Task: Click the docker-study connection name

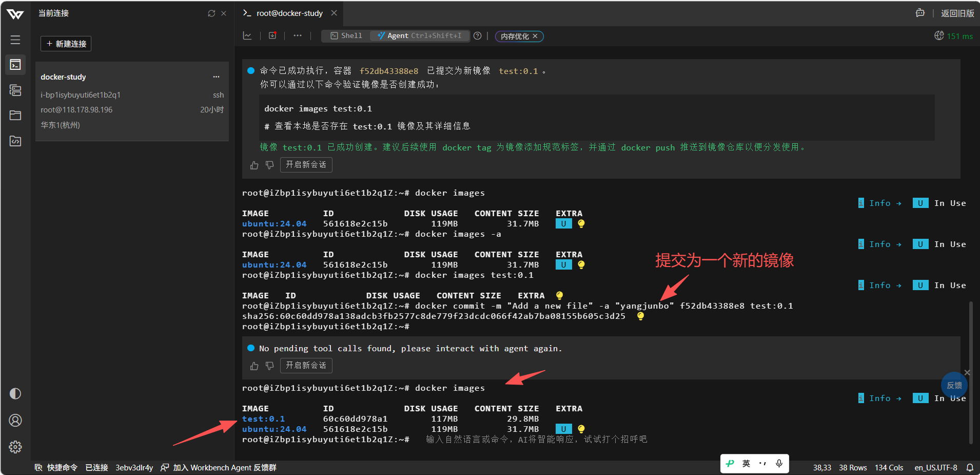Action: point(63,77)
